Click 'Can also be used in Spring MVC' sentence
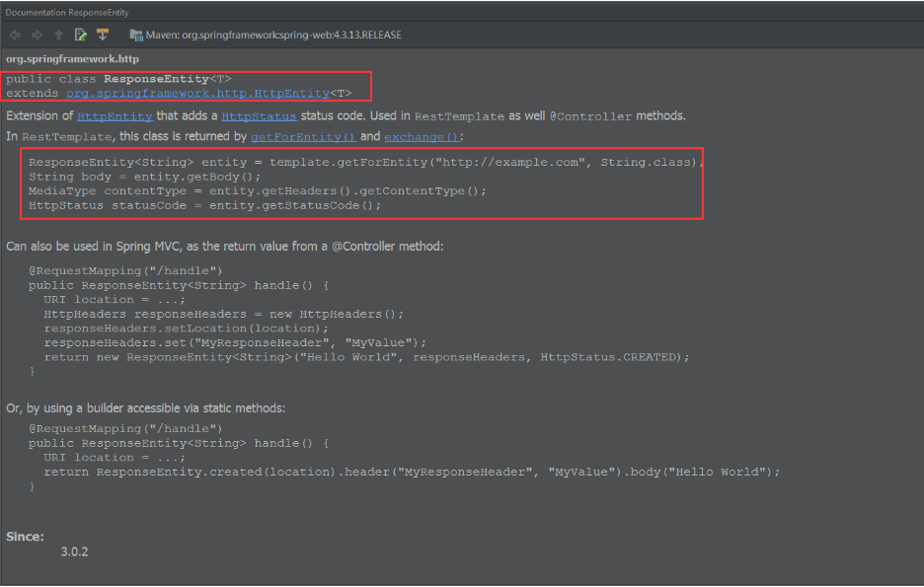The width and height of the screenshot is (924, 587). [x=224, y=246]
